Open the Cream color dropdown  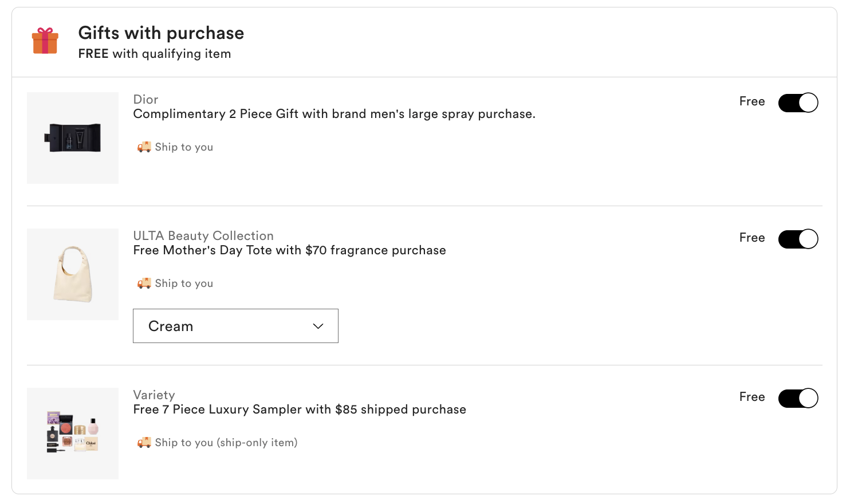[235, 326]
